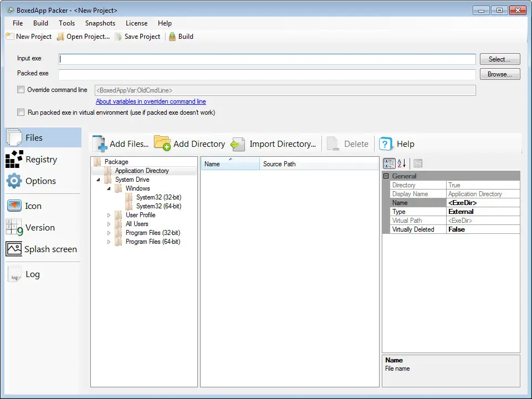Open the Files section in sidebar
Image resolution: width=532 pixels, height=399 pixels.
[x=43, y=138]
